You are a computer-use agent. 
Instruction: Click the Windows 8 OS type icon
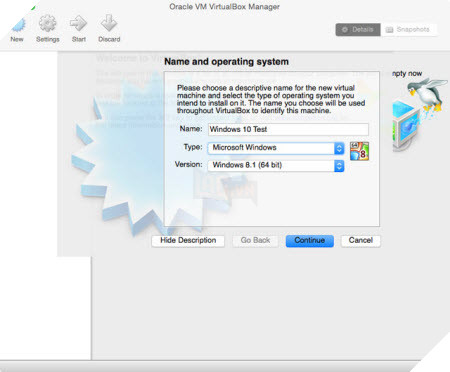click(x=359, y=151)
